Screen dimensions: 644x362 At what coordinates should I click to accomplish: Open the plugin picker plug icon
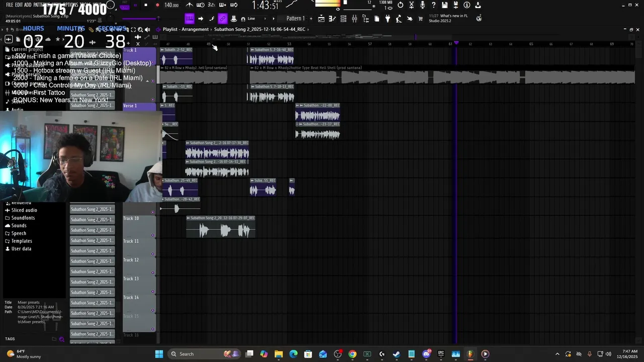click(x=387, y=19)
